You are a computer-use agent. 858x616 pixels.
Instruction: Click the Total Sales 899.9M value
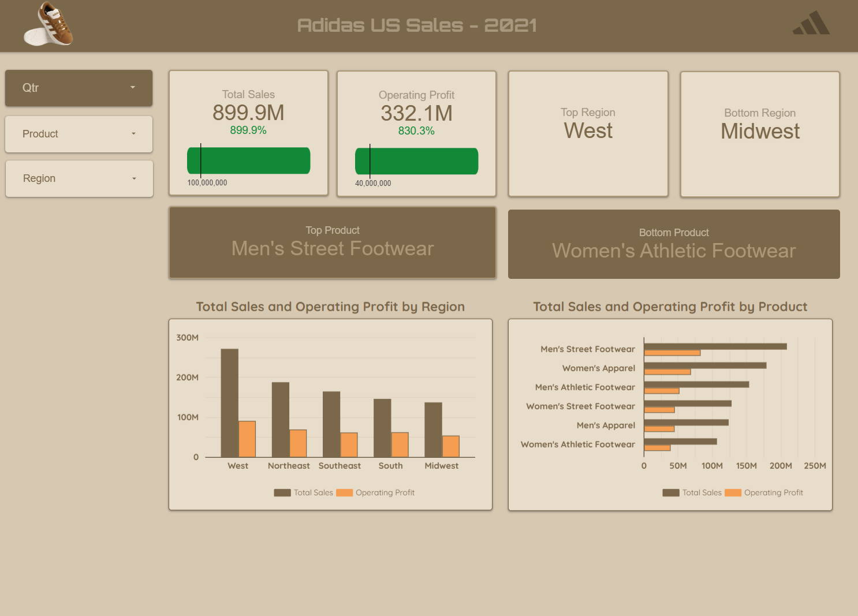pos(248,113)
